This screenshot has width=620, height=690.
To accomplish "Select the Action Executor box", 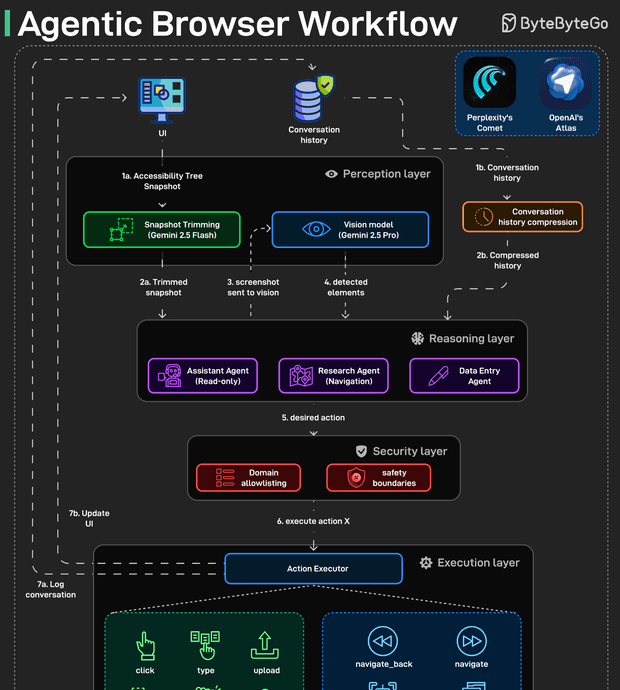I will pos(313,569).
